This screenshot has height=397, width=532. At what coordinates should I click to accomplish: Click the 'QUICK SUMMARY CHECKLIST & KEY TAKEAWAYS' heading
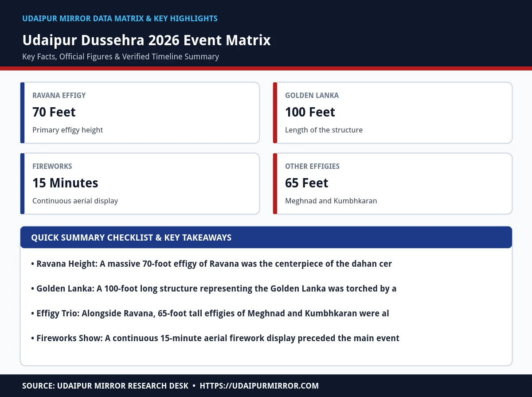coord(131,237)
